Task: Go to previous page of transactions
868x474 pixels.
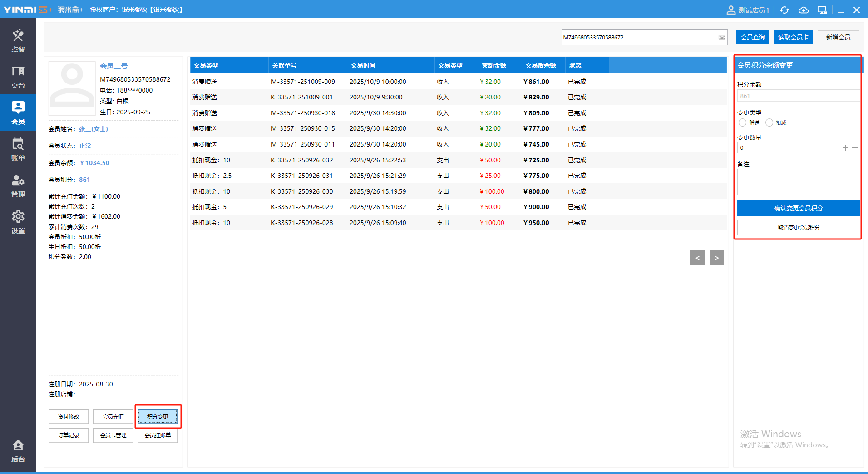Action: click(697, 258)
